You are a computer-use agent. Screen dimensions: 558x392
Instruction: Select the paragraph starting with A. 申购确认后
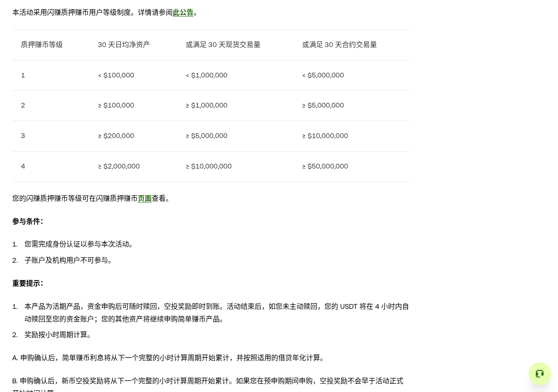170,358
